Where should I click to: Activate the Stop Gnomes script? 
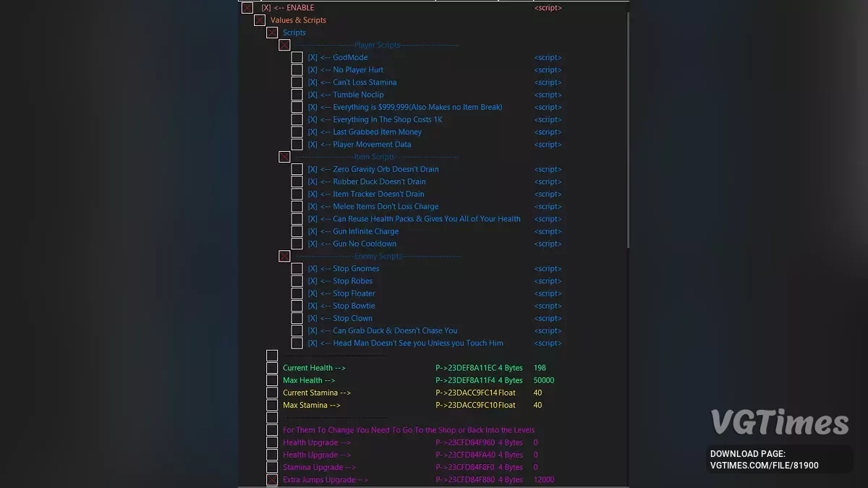point(297,268)
